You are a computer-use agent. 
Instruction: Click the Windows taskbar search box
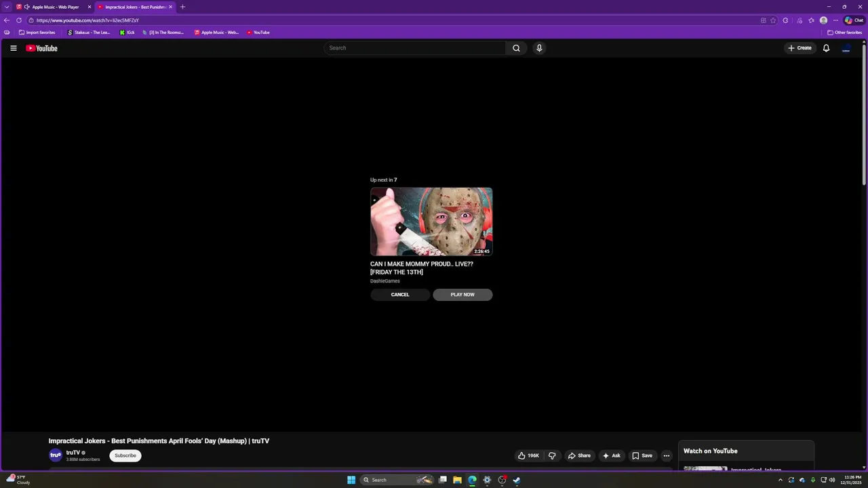tap(397, 480)
